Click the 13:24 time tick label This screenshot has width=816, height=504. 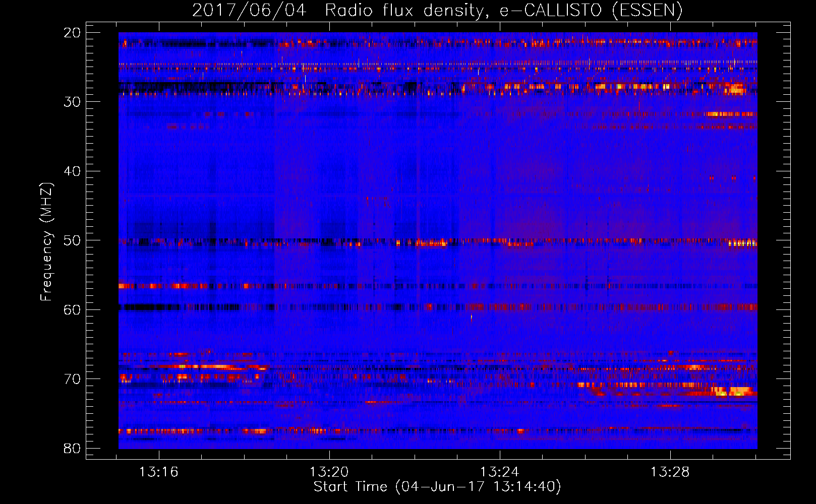(500, 472)
